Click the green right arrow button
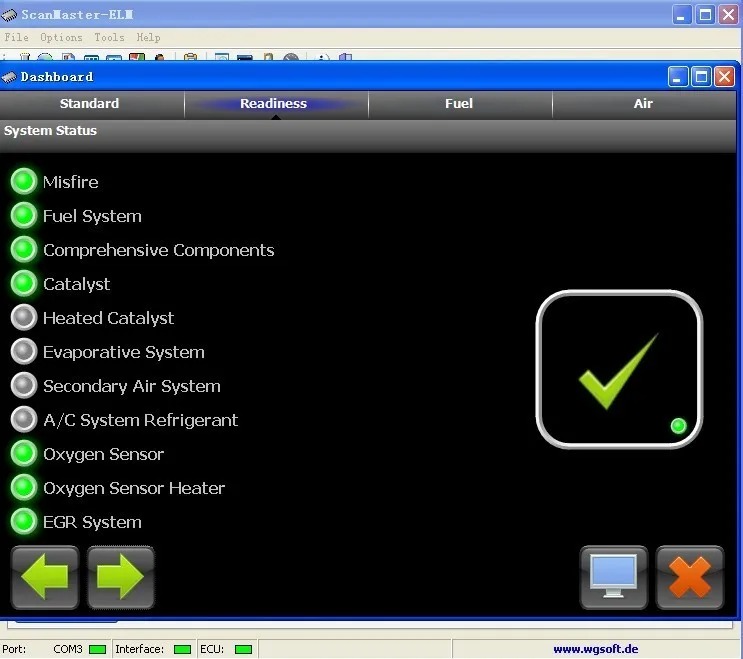 (x=121, y=577)
